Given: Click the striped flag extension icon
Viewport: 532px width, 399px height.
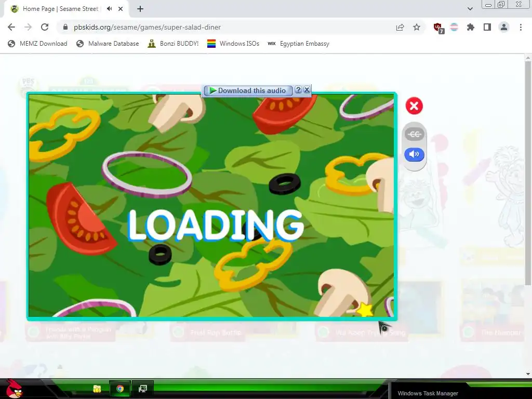Looking at the screenshot, I should tap(454, 27).
